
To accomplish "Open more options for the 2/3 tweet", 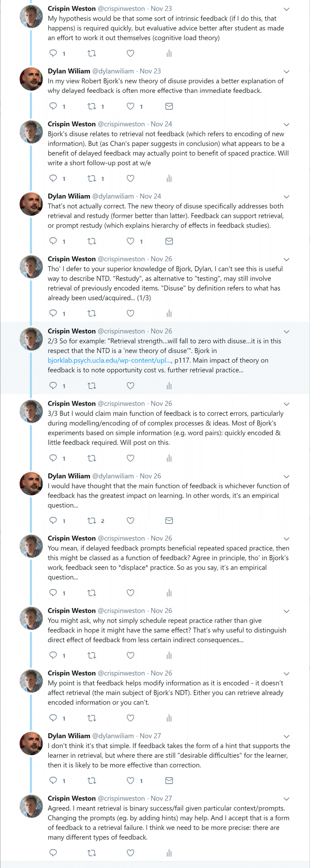I will [287, 332].
